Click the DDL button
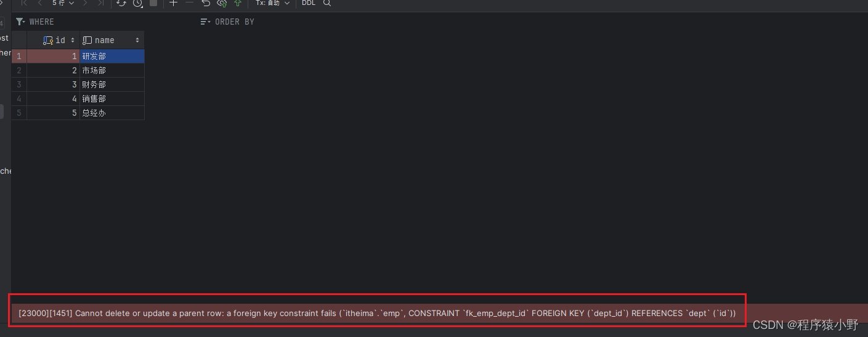This screenshot has width=868, height=337. [x=309, y=3]
